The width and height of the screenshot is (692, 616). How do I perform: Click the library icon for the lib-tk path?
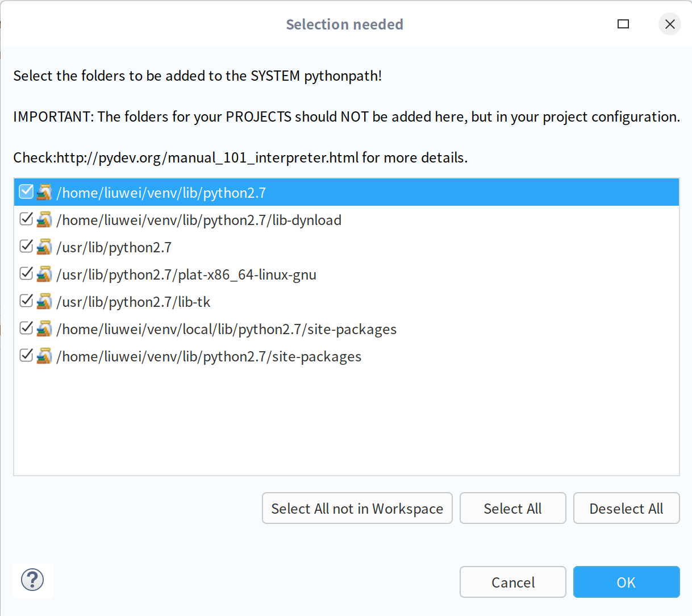(x=44, y=301)
